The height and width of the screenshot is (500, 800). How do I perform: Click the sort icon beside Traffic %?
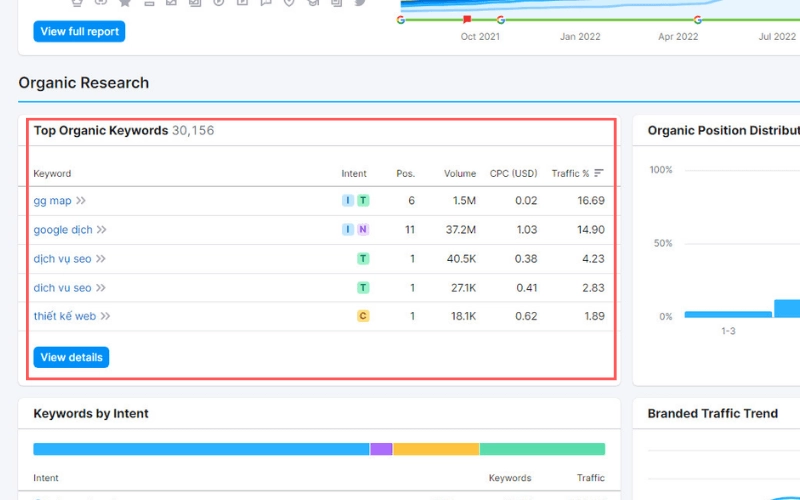pos(599,173)
